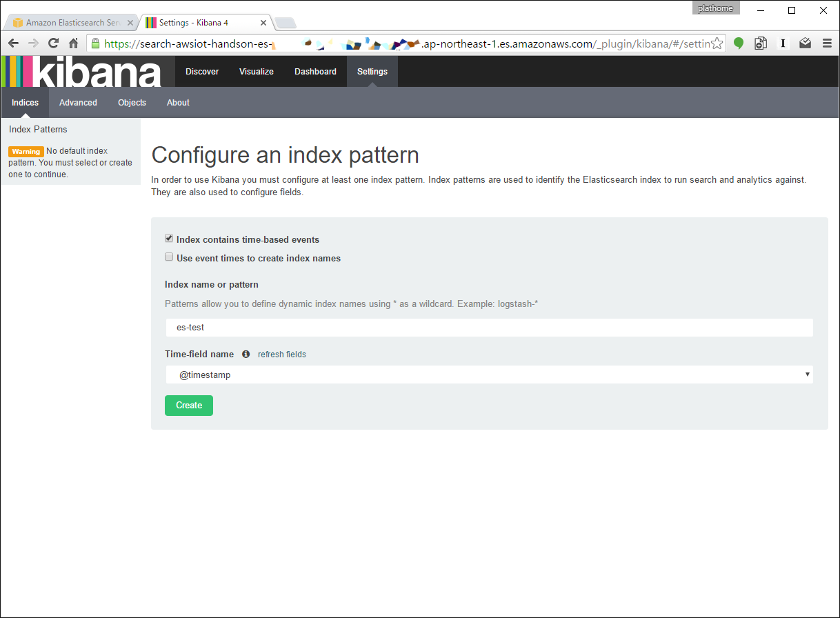The height and width of the screenshot is (618, 840).
Task: Click the browser Forward arrow
Action: (x=33, y=43)
